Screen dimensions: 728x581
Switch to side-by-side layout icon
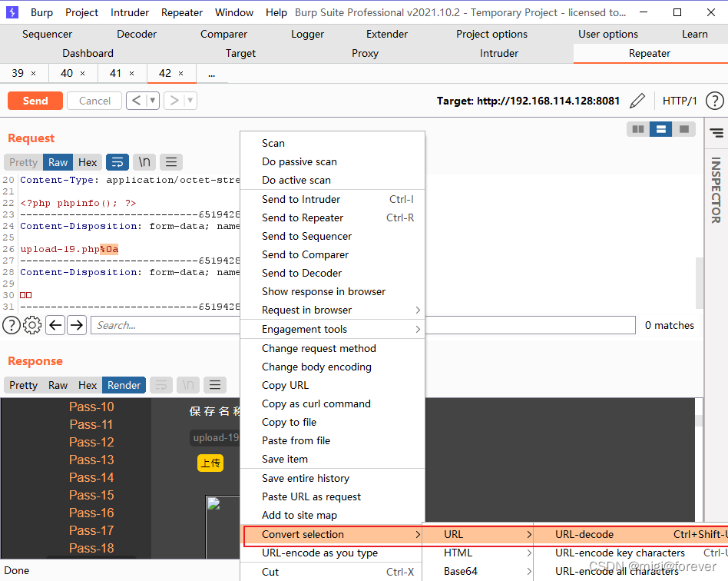(638, 129)
